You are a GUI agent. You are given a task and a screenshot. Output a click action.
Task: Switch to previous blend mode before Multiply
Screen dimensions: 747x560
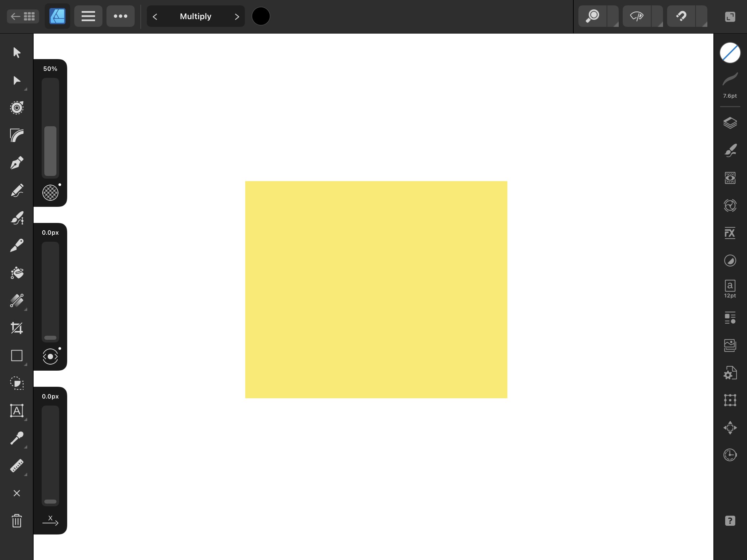pos(155,16)
